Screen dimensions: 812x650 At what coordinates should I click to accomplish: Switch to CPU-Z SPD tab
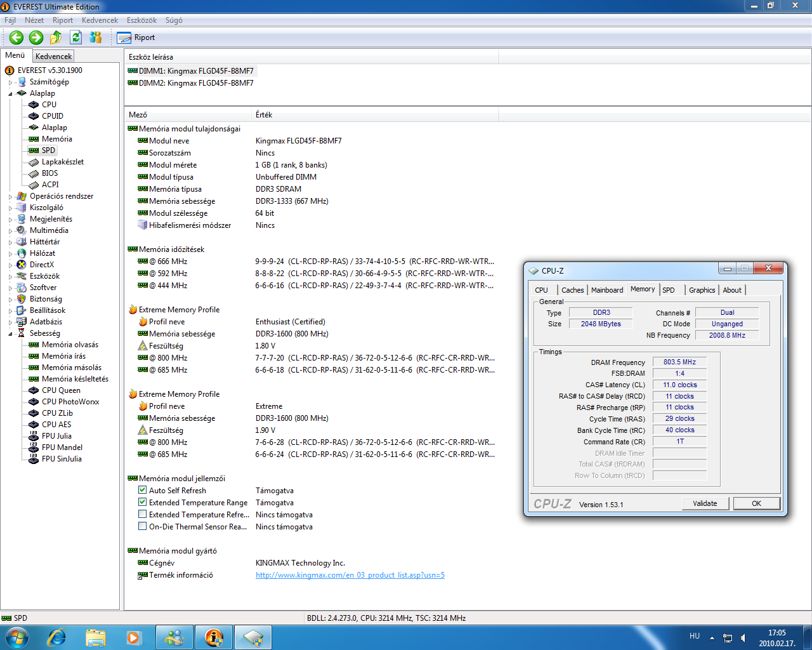click(x=669, y=290)
